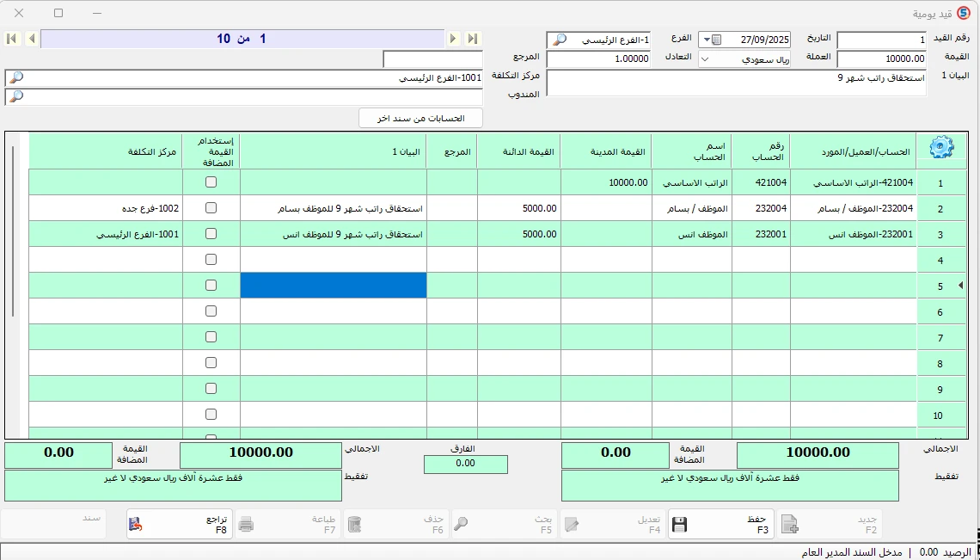The height and width of the screenshot is (560, 980).
Task: Tick the VAT checkbox in row 9
Action: (x=211, y=389)
